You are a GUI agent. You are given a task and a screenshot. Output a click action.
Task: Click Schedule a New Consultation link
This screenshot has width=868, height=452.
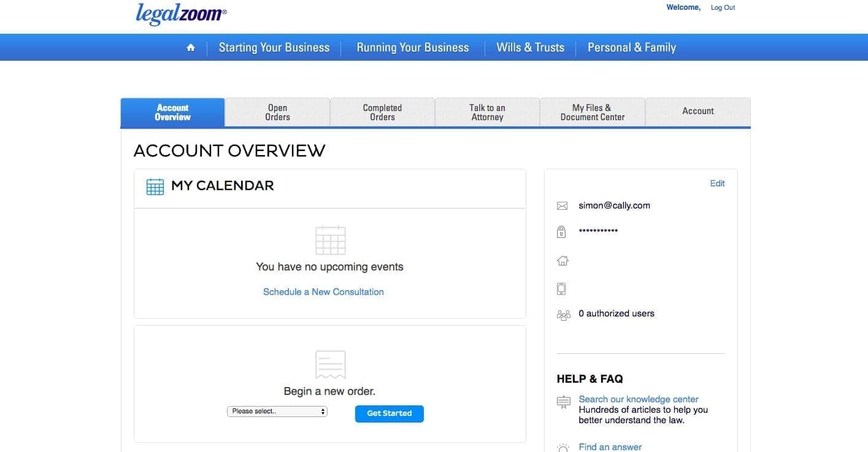[x=323, y=292]
